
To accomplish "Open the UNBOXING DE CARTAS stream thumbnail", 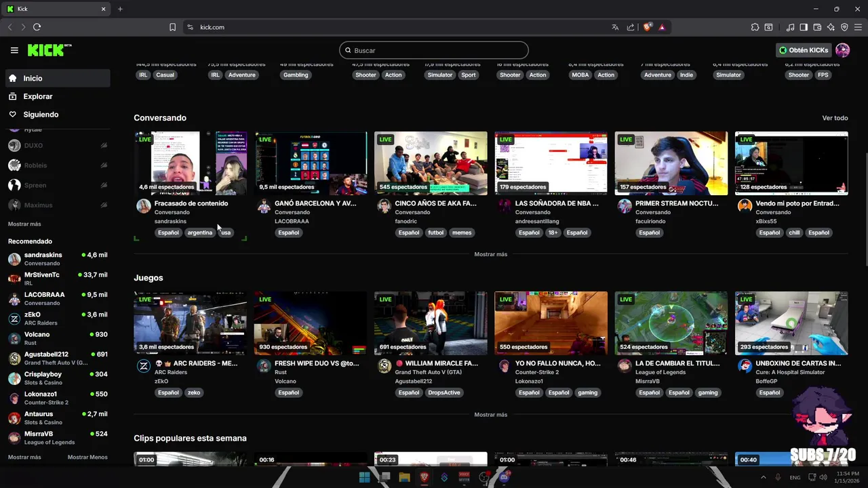I will (791, 323).
